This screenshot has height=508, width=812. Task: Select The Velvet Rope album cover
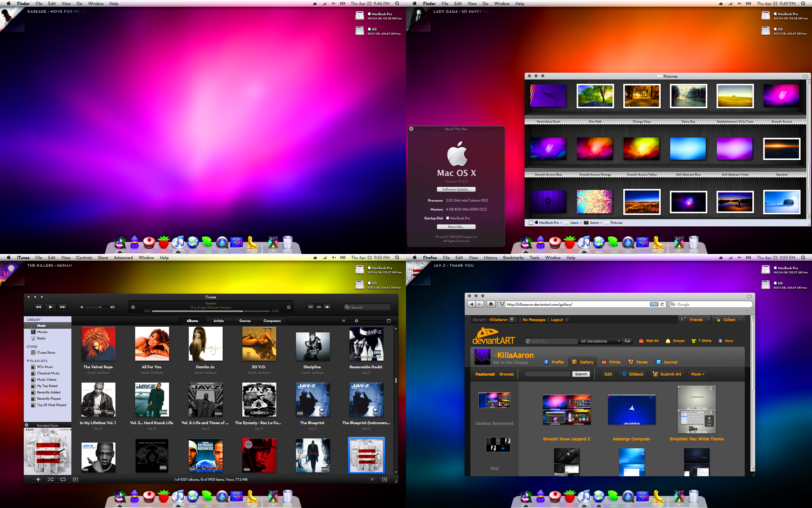click(x=98, y=344)
